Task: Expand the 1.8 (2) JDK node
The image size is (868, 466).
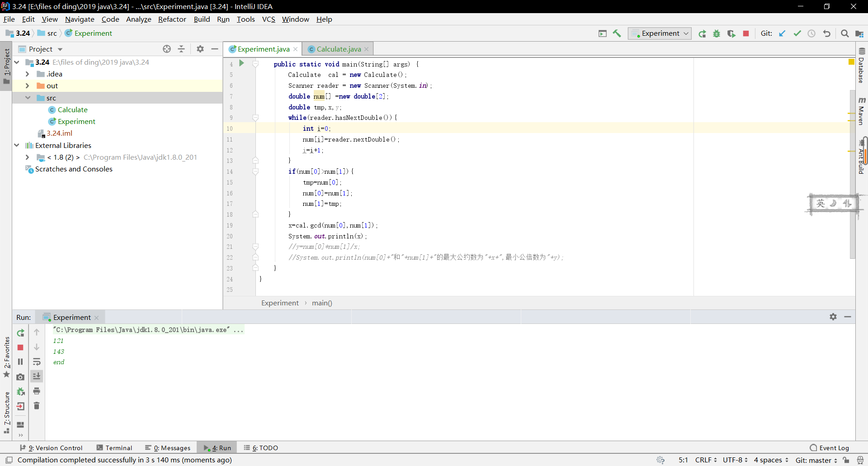Action: (x=27, y=157)
